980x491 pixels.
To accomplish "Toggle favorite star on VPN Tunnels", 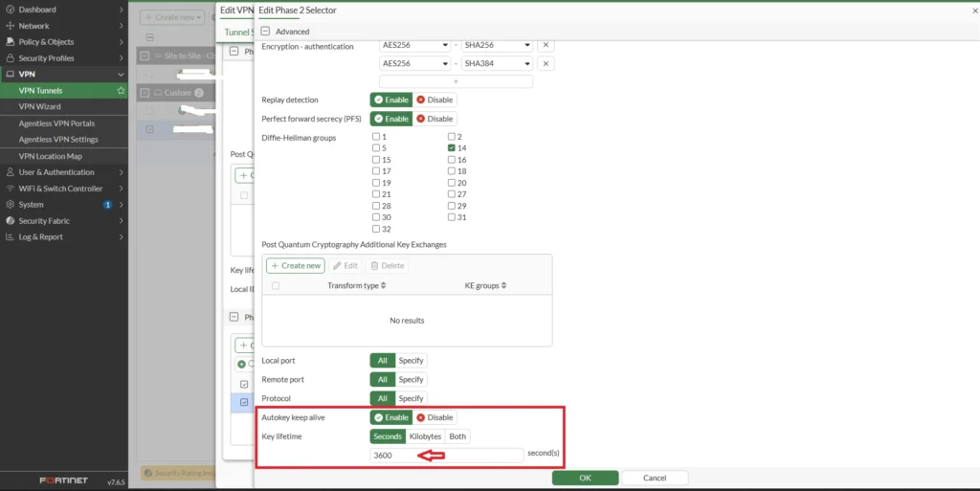I will pyautogui.click(x=121, y=91).
